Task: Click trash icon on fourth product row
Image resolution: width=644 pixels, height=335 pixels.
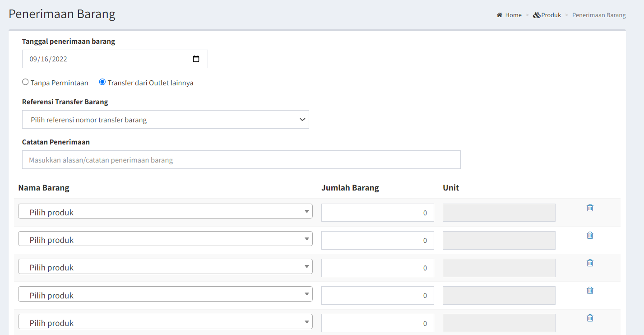Action: point(590,290)
